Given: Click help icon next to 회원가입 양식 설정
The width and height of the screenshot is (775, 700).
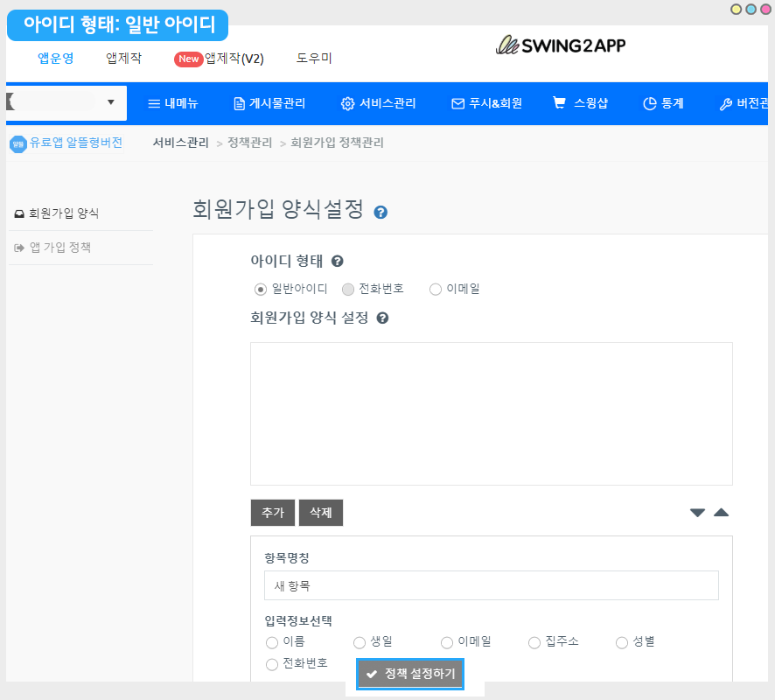Looking at the screenshot, I should [x=382, y=318].
